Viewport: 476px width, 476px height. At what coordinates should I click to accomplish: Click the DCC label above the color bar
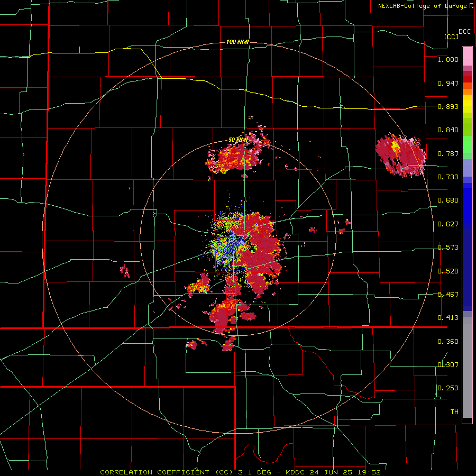click(x=465, y=32)
